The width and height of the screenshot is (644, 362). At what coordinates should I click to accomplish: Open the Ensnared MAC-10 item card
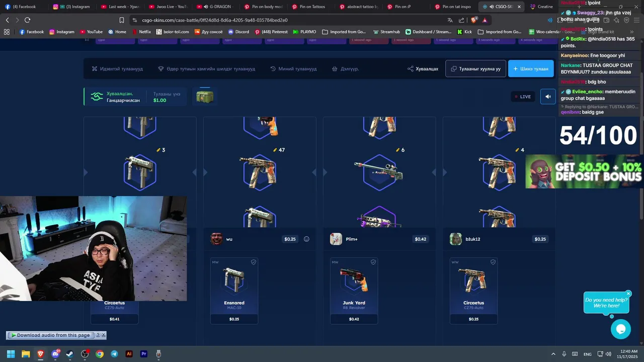click(234, 291)
